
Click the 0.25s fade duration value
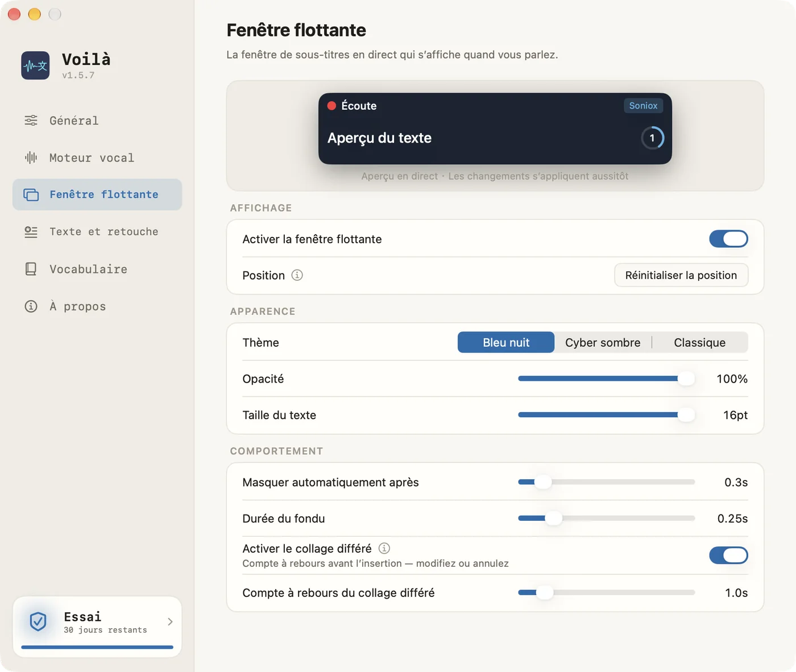click(732, 518)
